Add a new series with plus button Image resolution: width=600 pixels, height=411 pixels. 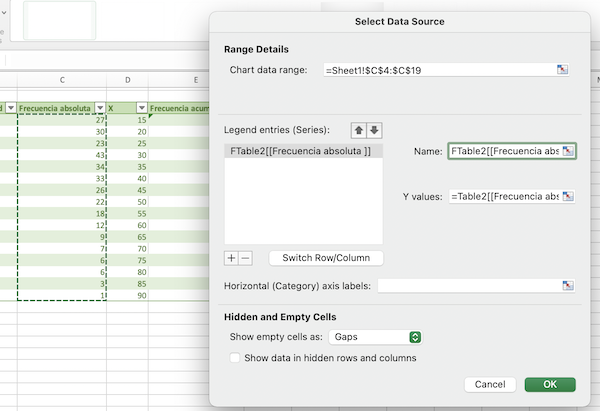(x=231, y=258)
